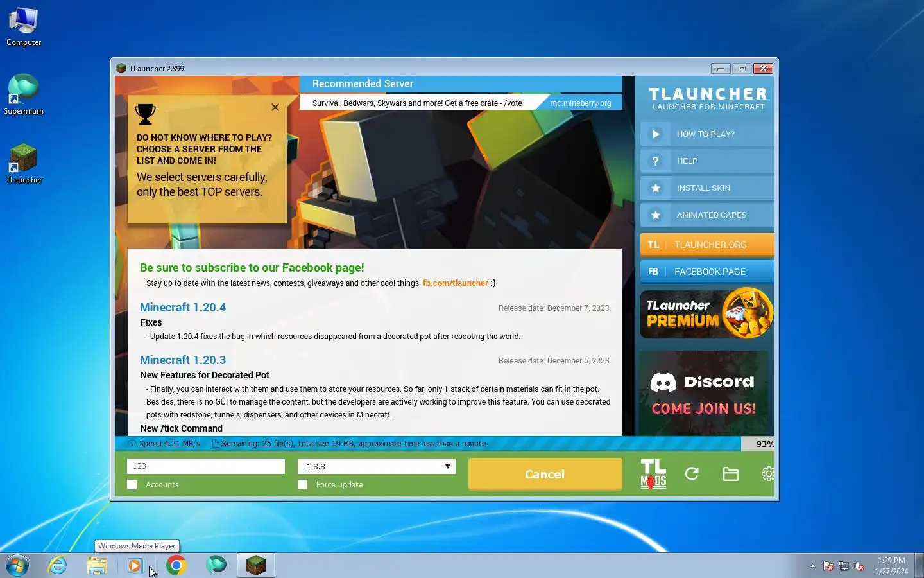Enable Force update checkbox
Screen dimensions: 924x578
(303, 485)
